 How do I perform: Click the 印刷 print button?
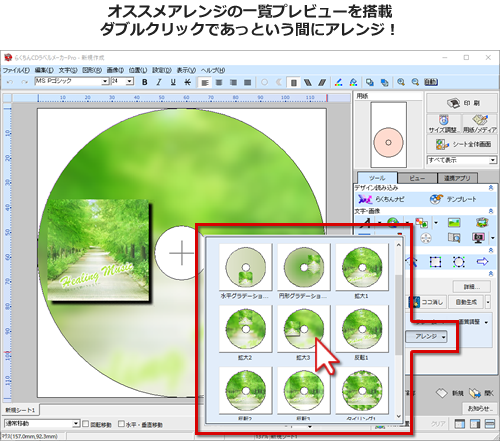(x=462, y=103)
